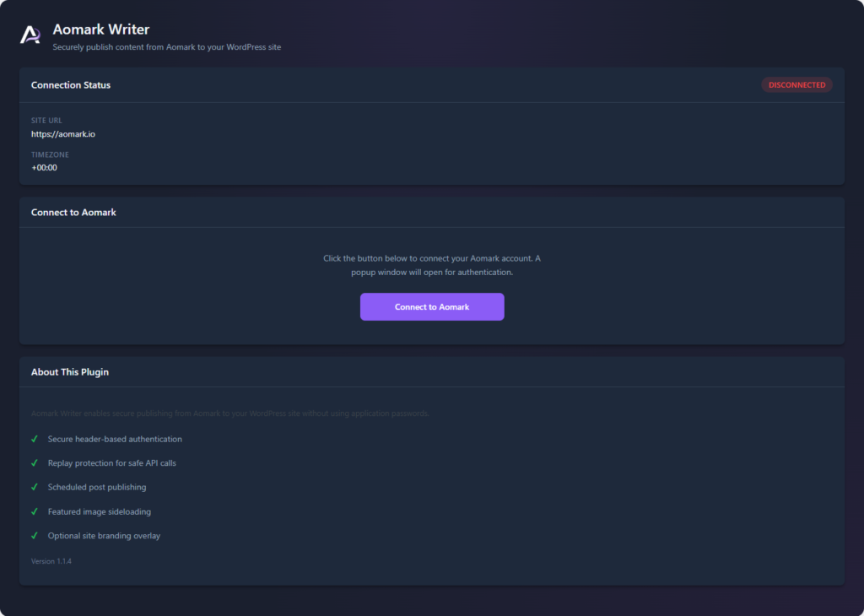Image resolution: width=864 pixels, height=616 pixels.
Task: Click the Aomark Writer page title
Action: coord(101,30)
